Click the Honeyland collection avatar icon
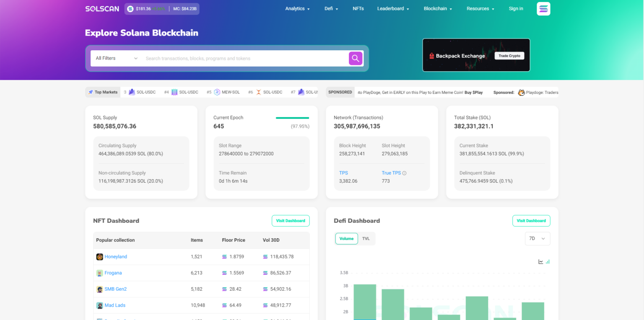 100,257
